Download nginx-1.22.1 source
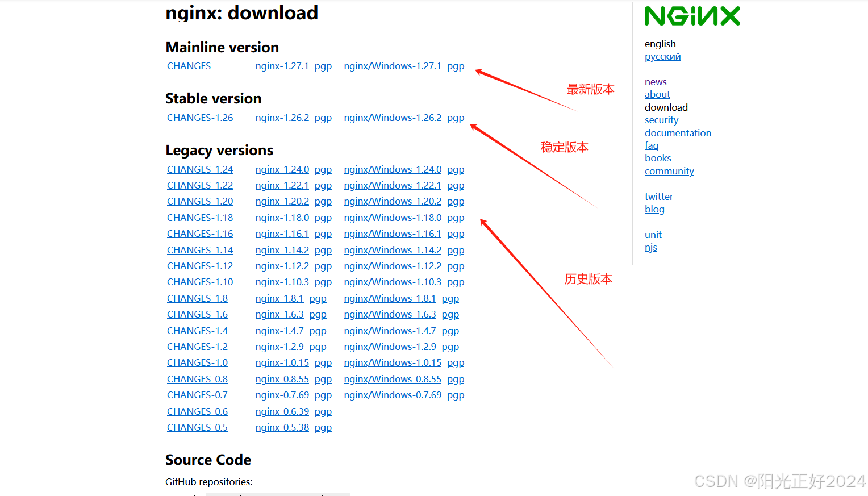This screenshot has width=868, height=496. coord(282,185)
